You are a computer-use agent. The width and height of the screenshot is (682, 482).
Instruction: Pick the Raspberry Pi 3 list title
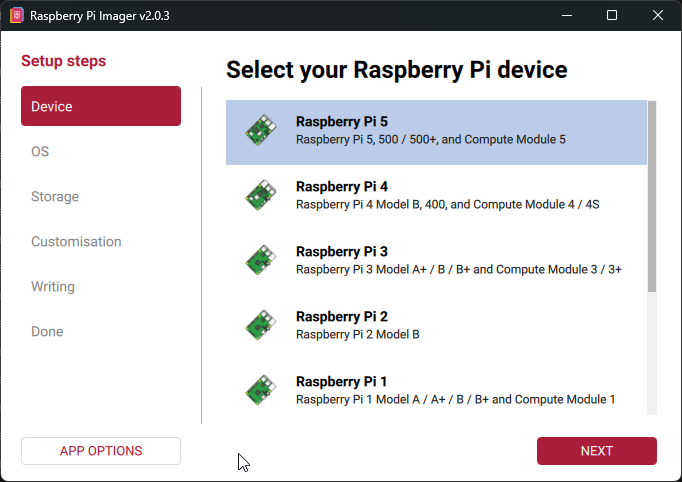[x=341, y=251]
